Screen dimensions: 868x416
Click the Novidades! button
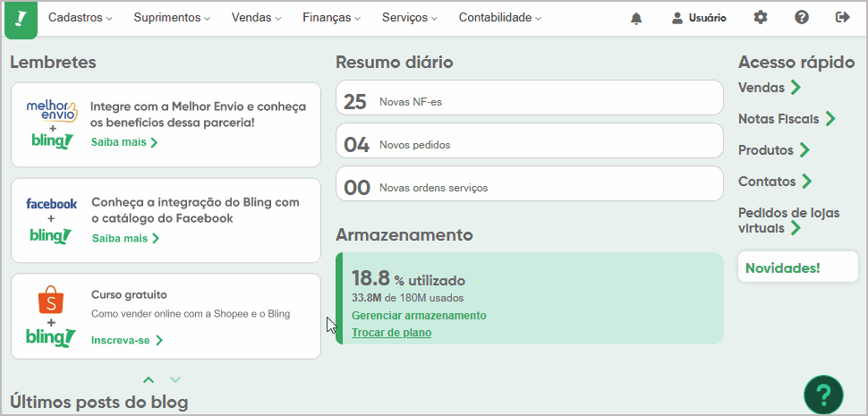[798, 267]
